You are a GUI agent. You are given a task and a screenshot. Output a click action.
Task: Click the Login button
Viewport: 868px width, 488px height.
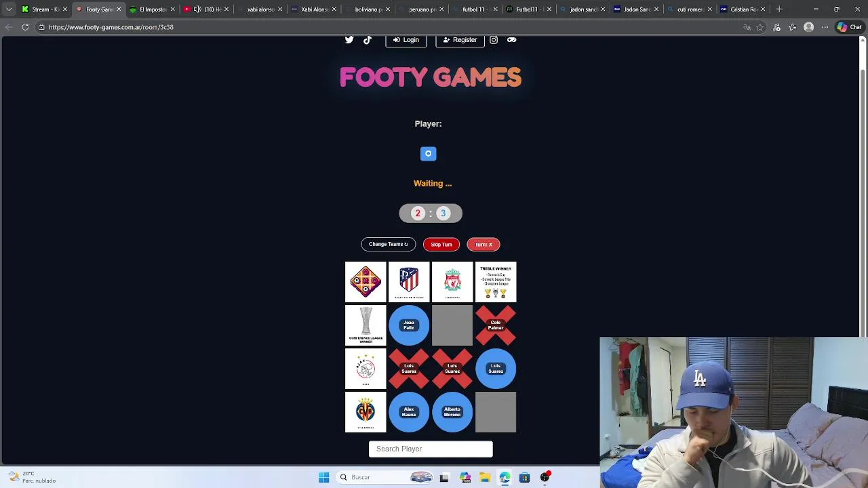click(406, 40)
